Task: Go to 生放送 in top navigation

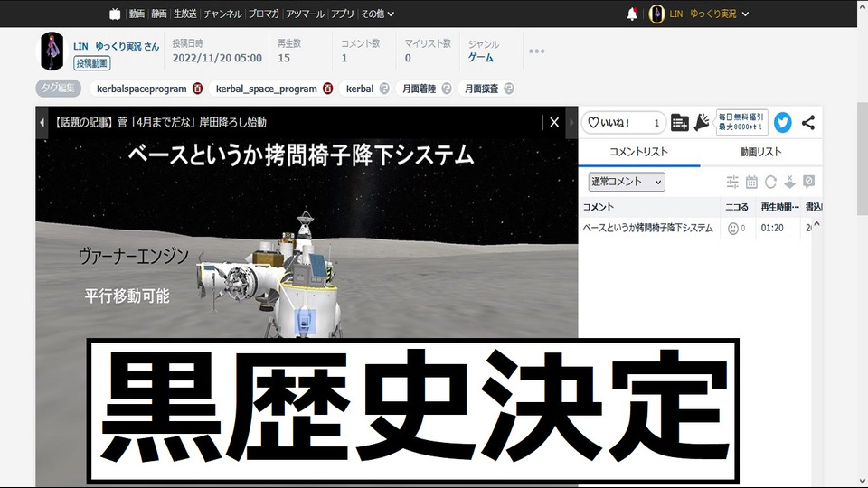Action: coord(184,14)
